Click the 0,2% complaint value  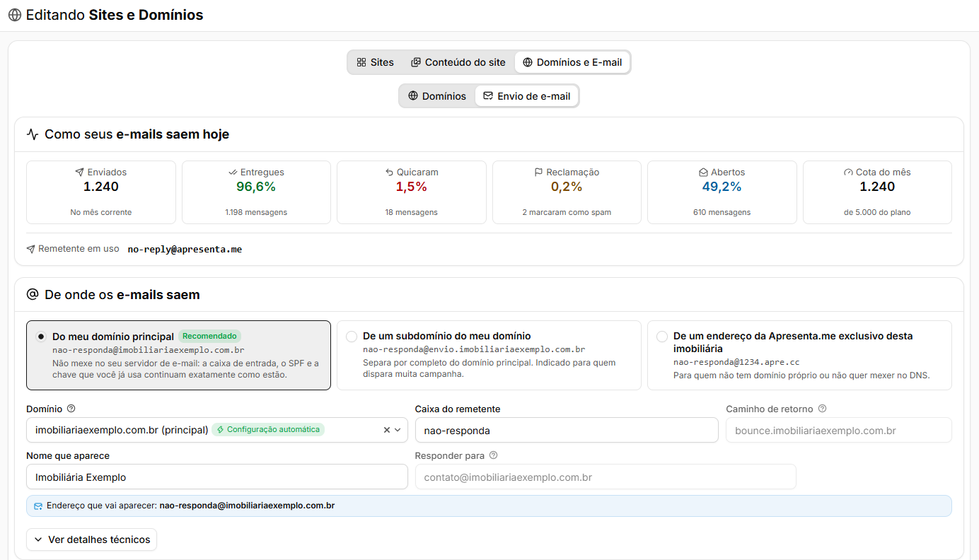pos(567,187)
